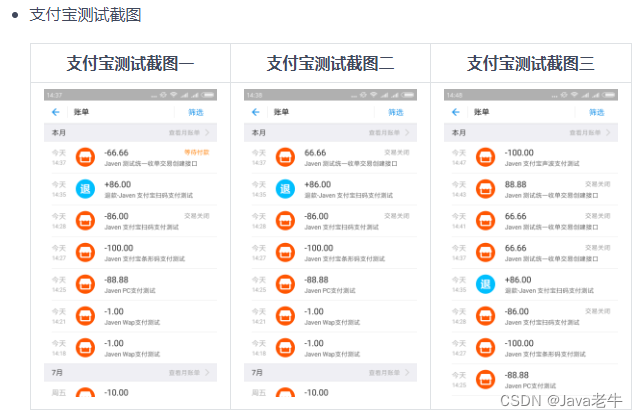638x417 pixels.
Task: Click merchant icon of -86.00 row in 截图一
Action: coord(85,221)
